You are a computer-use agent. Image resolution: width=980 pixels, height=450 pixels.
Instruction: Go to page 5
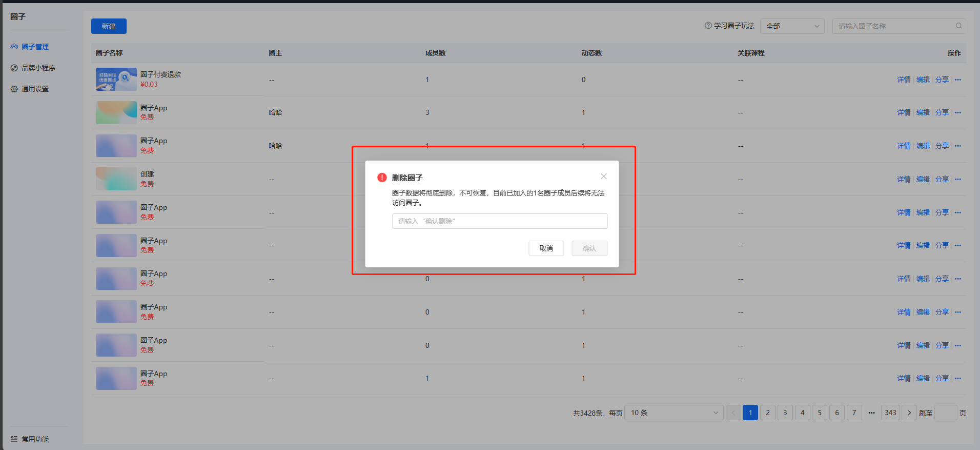coord(820,413)
